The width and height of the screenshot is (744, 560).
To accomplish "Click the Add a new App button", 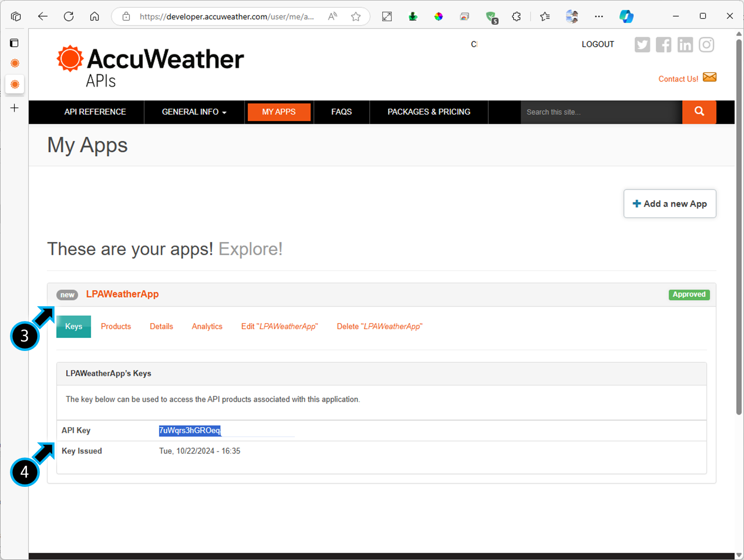I will 670,204.
